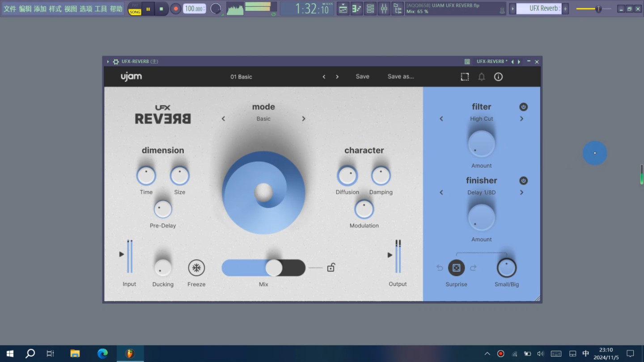Open the 视图 (View) menu
Viewport: 644px width, 362px height.
71,8
